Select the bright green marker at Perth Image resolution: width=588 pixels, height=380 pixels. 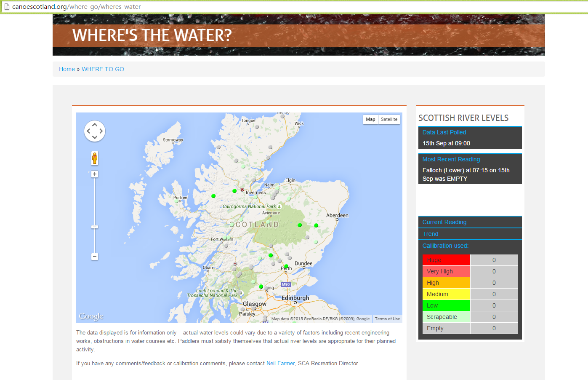point(286,266)
